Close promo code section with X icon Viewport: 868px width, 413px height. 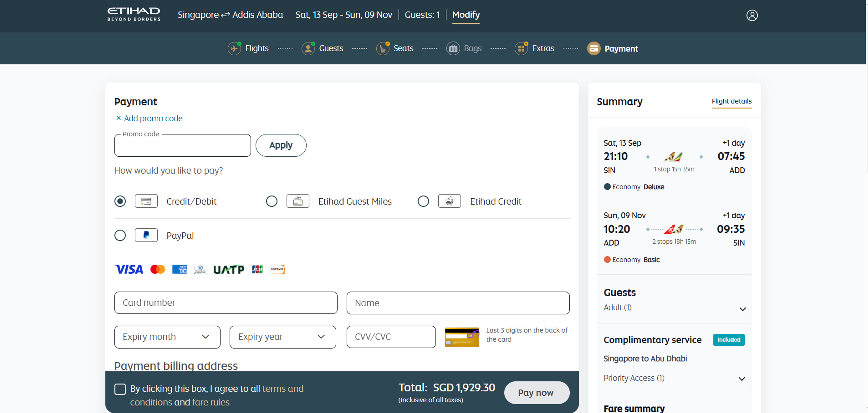118,118
